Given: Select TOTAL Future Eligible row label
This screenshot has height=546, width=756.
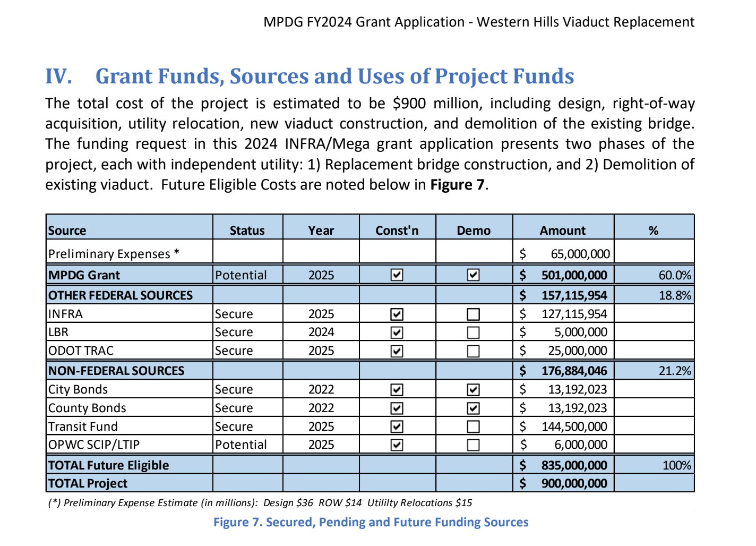Looking at the screenshot, I should pos(109,465).
